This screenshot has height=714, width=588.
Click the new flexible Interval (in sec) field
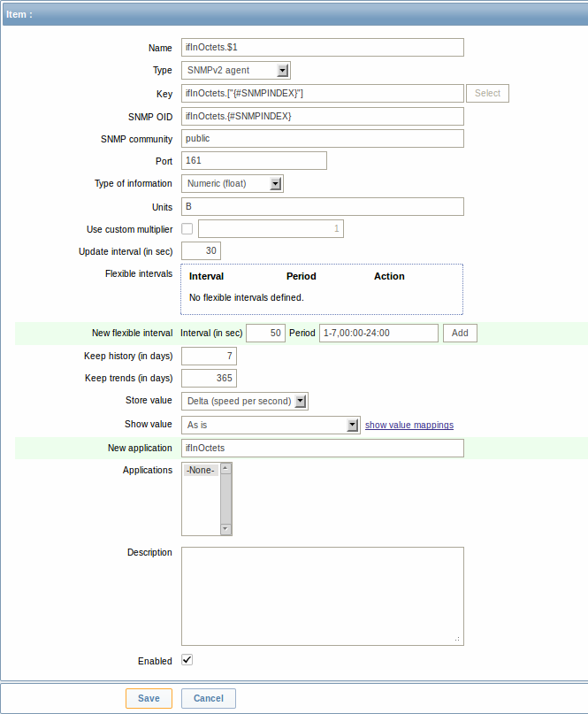[266, 333]
